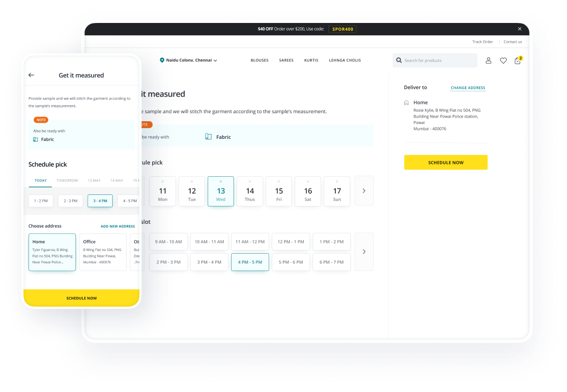Open Blouses menu
Viewport: 567px width, 392px height.
[x=259, y=60]
